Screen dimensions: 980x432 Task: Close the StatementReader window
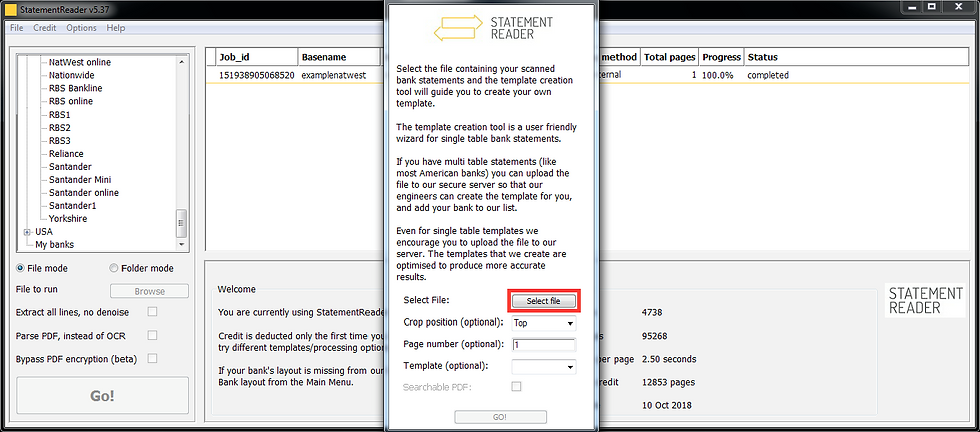pos(957,7)
